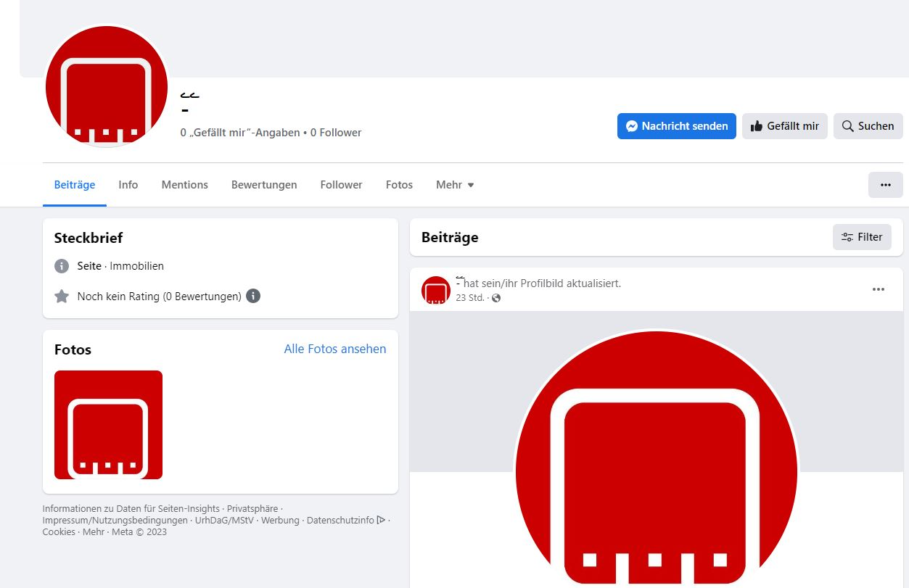Open the red logo photo thumbnail in Fotos
909x588 pixels.
[108, 425]
